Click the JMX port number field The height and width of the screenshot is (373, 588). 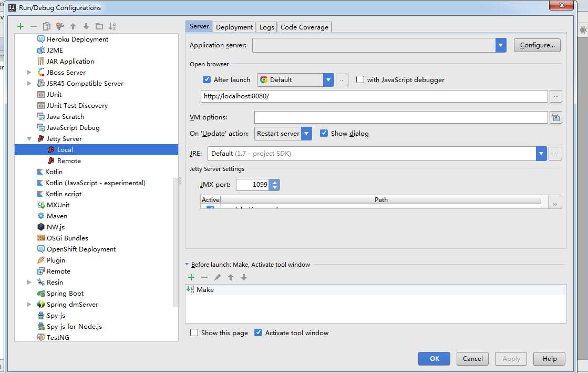point(252,185)
